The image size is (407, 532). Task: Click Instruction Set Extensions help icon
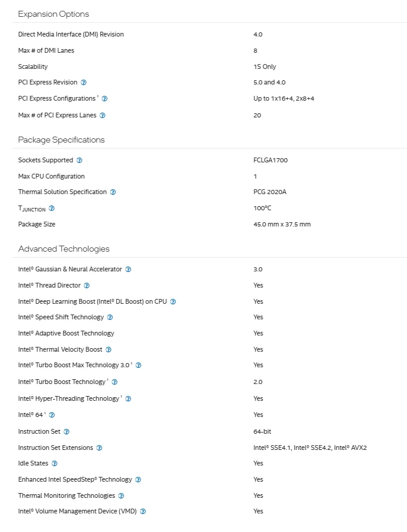point(100,448)
